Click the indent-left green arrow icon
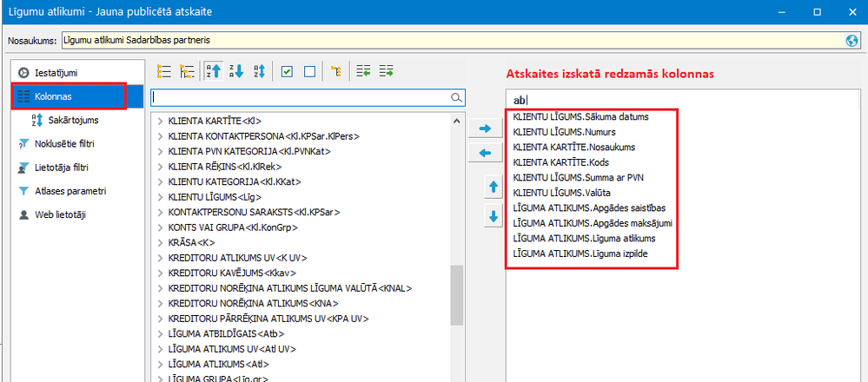The width and height of the screenshot is (868, 382). [363, 71]
